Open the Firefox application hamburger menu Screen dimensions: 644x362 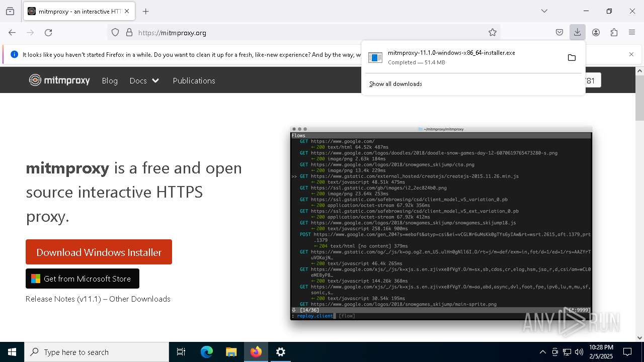[x=632, y=33]
